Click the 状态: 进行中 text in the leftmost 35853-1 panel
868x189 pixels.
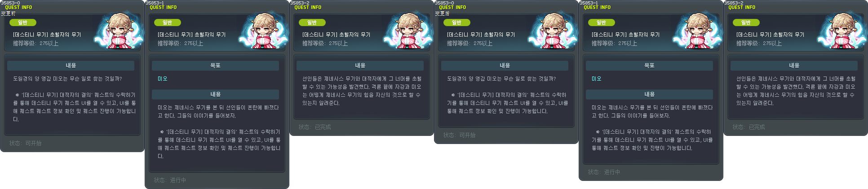(170, 180)
